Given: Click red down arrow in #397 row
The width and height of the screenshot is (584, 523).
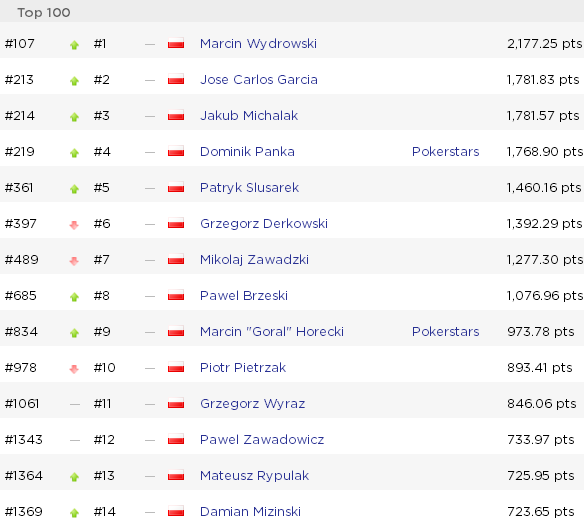Looking at the screenshot, I should click(74, 225).
